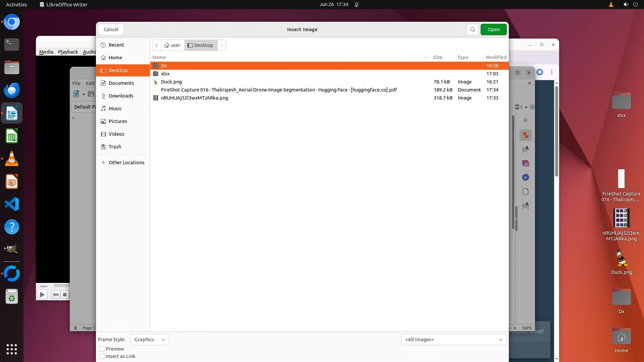
Task: Click the search icon in Insert Image dialog
Action: (472, 29)
